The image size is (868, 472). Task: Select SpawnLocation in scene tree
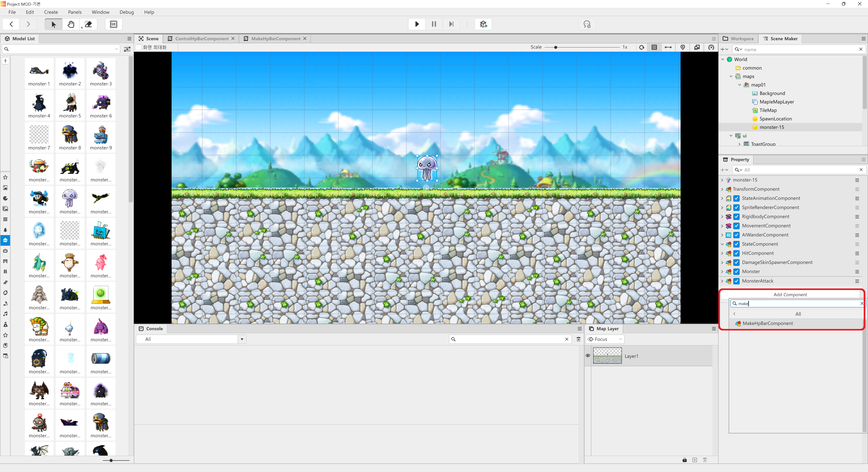[x=776, y=119]
